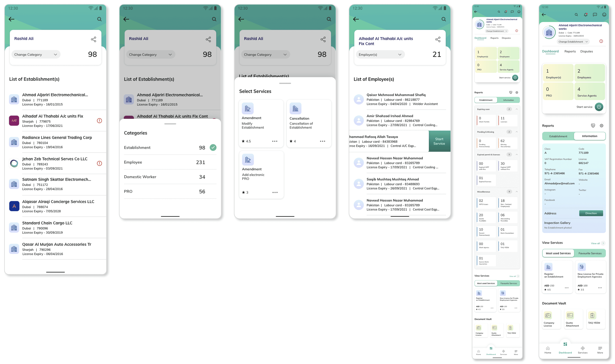Switch to the Establishment segment in the large dashboard Reports
Viewport: 615px width, 364px height.
558,136
